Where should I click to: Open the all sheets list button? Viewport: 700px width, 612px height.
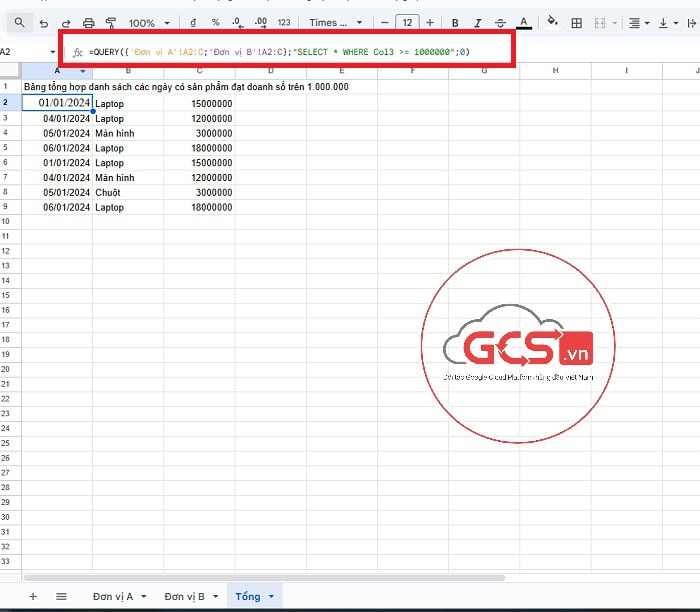point(61,597)
